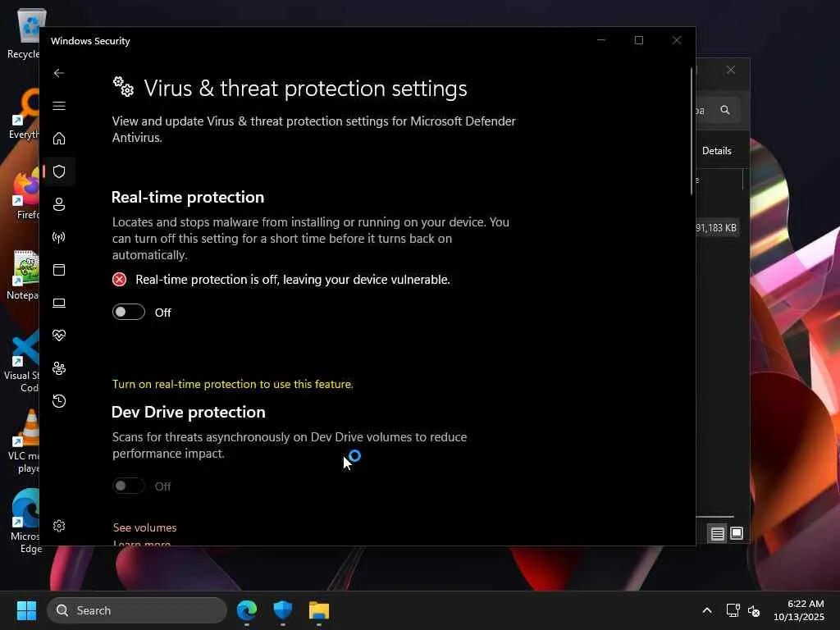
Task: Click the network status tray icon
Action: pyautogui.click(x=733, y=610)
